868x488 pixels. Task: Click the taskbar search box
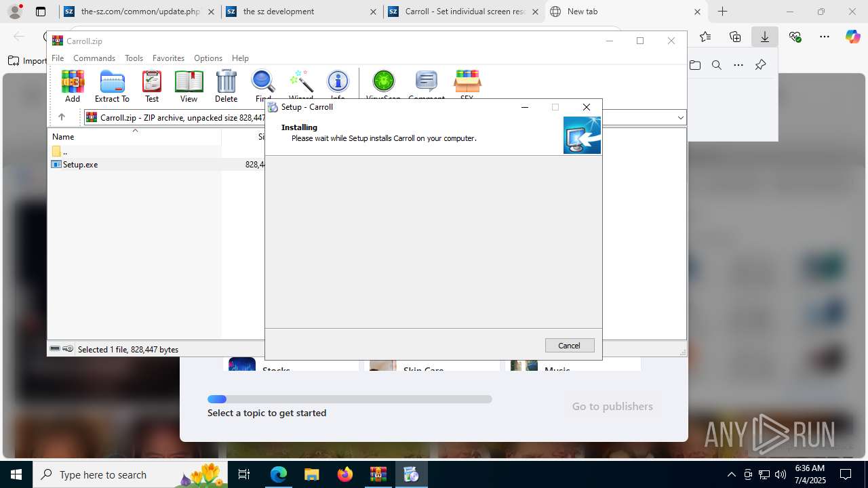[132, 474]
